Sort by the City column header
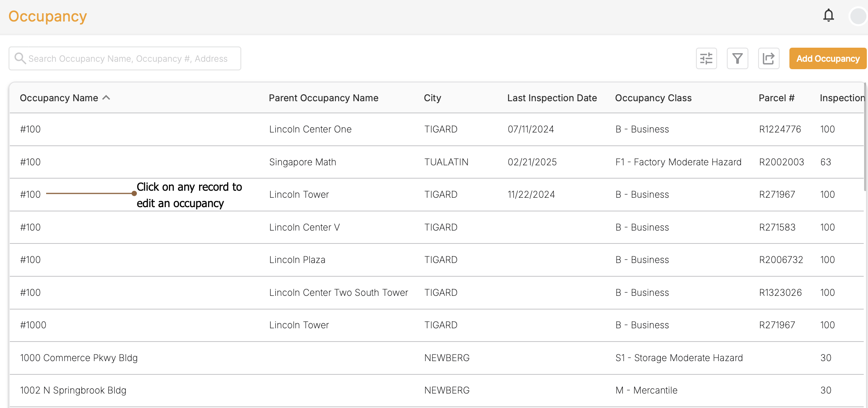868x408 pixels. (432, 98)
